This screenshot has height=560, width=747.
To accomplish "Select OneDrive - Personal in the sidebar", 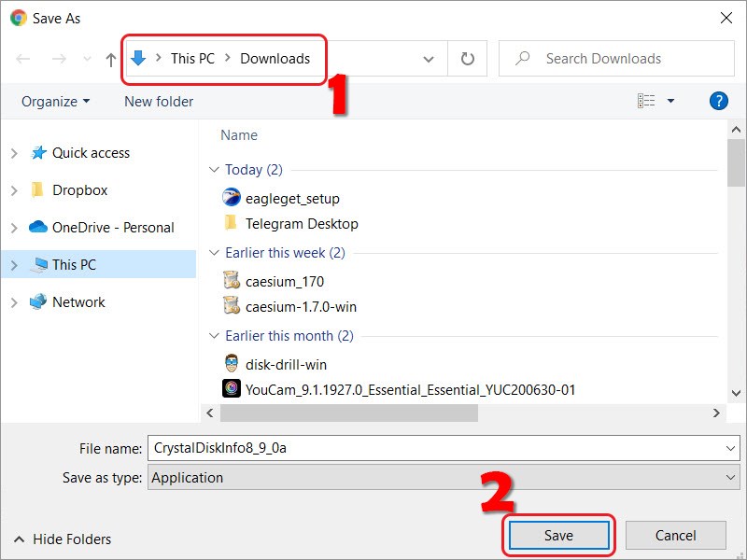I will [103, 227].
